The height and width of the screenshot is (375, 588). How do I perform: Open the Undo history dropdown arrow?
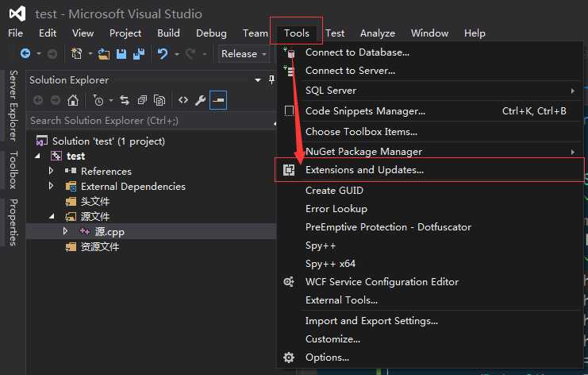point(176,54)
